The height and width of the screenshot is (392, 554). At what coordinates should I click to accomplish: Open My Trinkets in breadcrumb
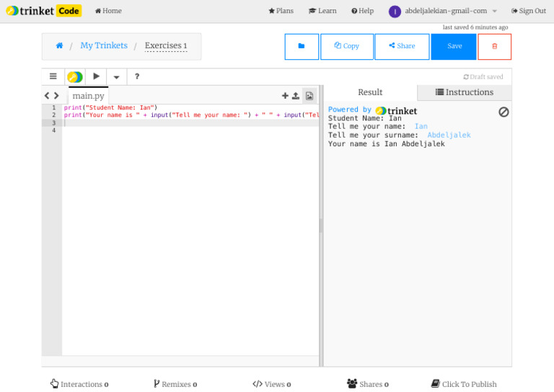[104, 45]
